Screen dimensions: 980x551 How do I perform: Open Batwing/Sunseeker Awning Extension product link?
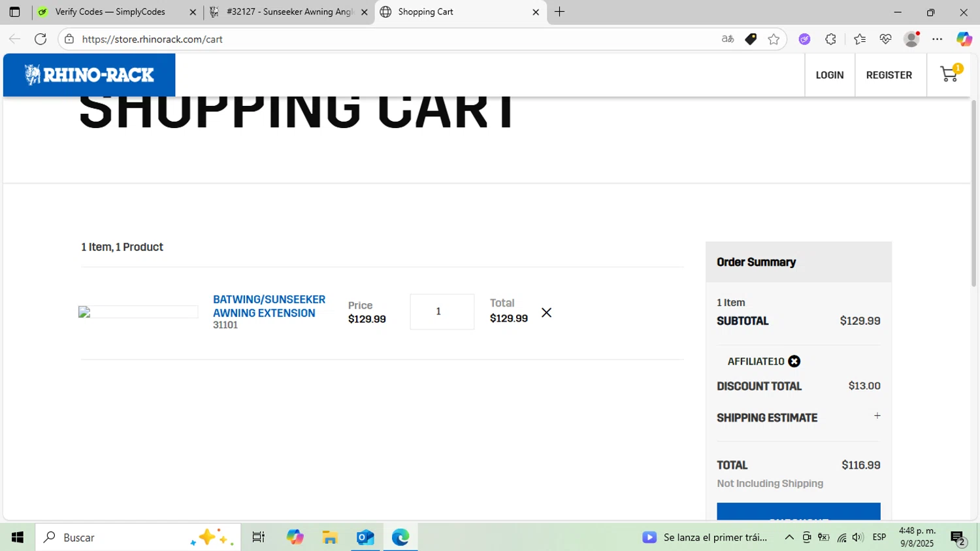pyautogui.click(x=269, y=306)
